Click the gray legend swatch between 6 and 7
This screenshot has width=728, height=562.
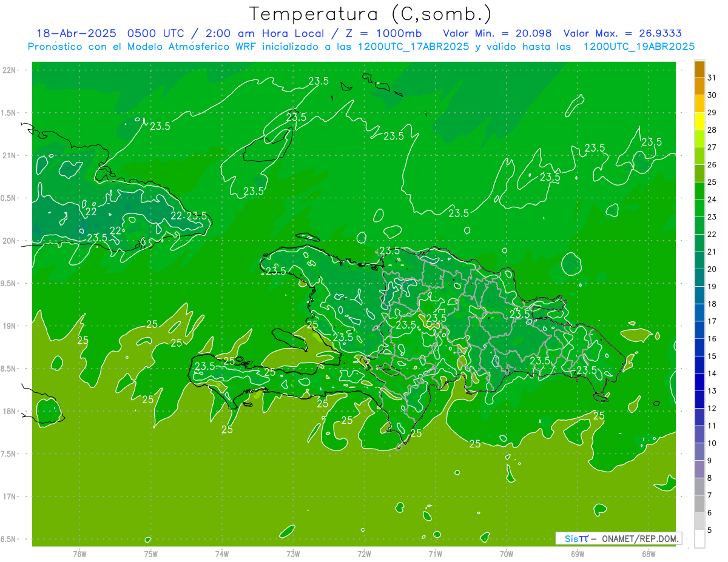[699, 504]
